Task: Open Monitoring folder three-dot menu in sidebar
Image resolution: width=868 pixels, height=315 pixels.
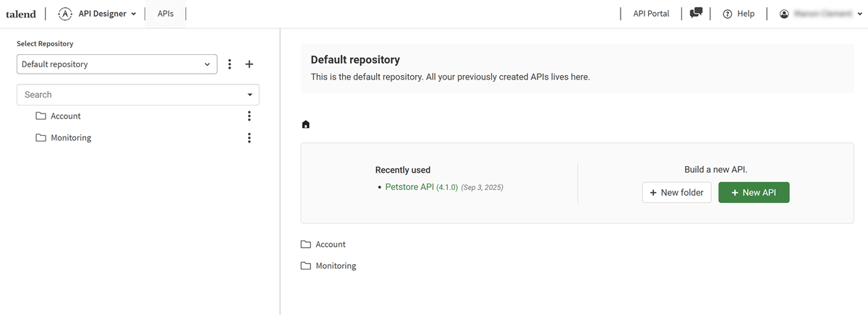Action: click(x=250, y=138)
